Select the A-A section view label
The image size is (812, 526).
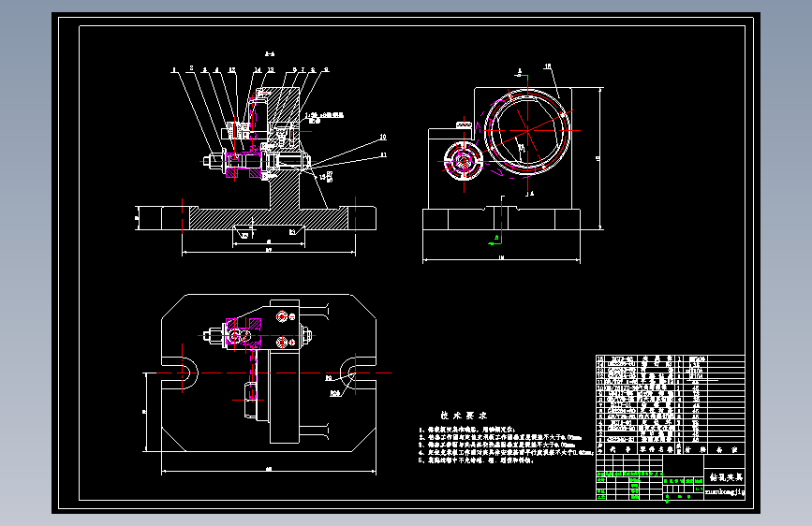[x=270, y=54]
